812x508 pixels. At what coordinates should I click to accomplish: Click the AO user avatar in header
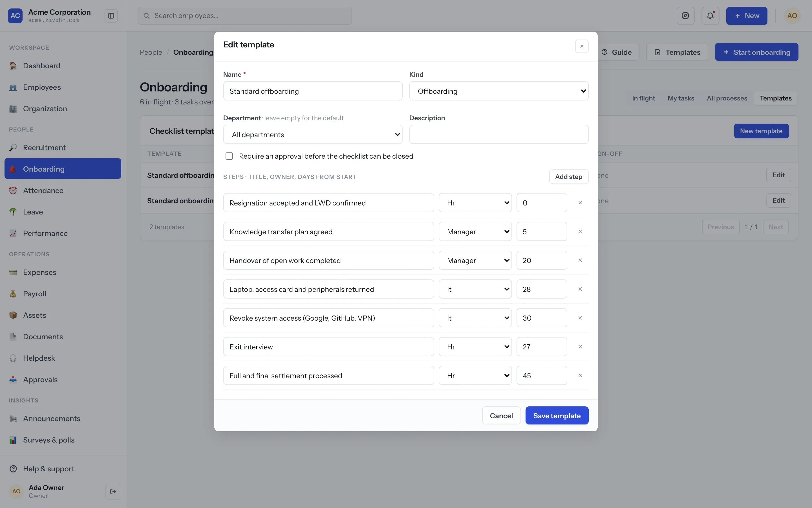coord(792,16)
